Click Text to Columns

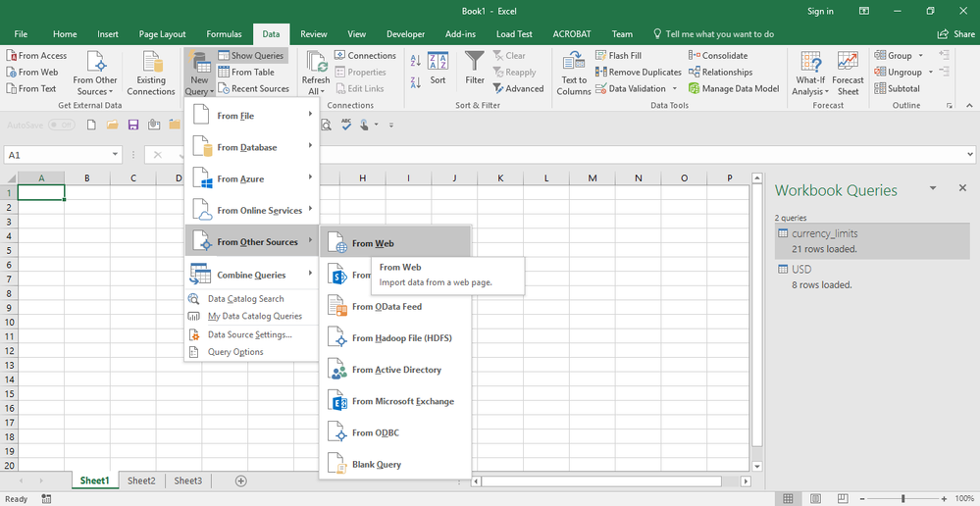(x=574, y=74)
